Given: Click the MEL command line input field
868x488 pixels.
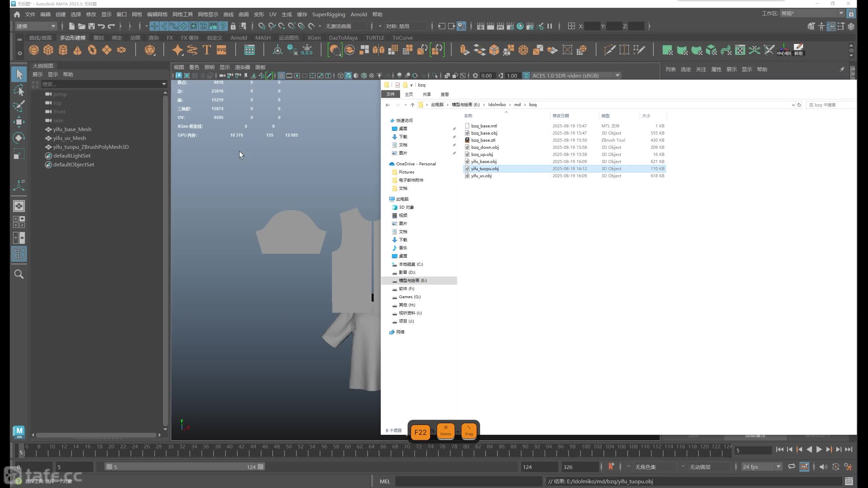Looking at the screenshot, I should [469, 481].
